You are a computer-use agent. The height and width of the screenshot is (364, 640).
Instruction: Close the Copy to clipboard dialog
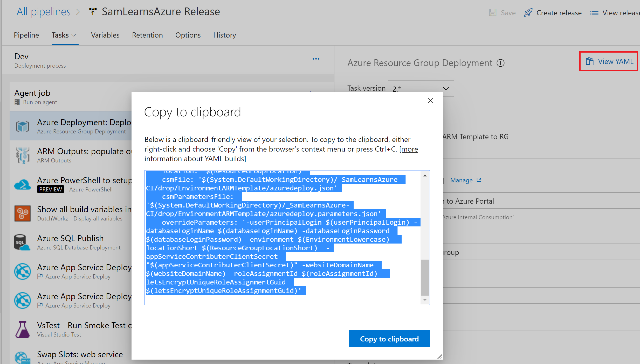coord(430,101)
